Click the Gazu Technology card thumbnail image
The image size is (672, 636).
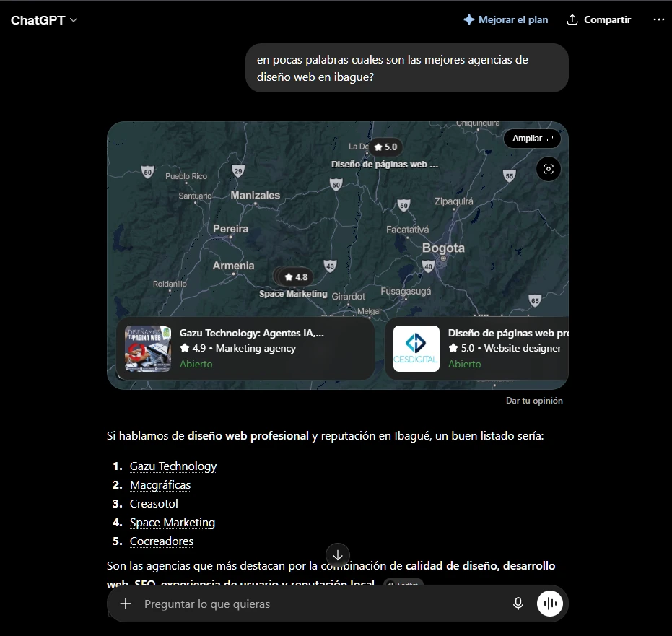(x=148, y=349)
